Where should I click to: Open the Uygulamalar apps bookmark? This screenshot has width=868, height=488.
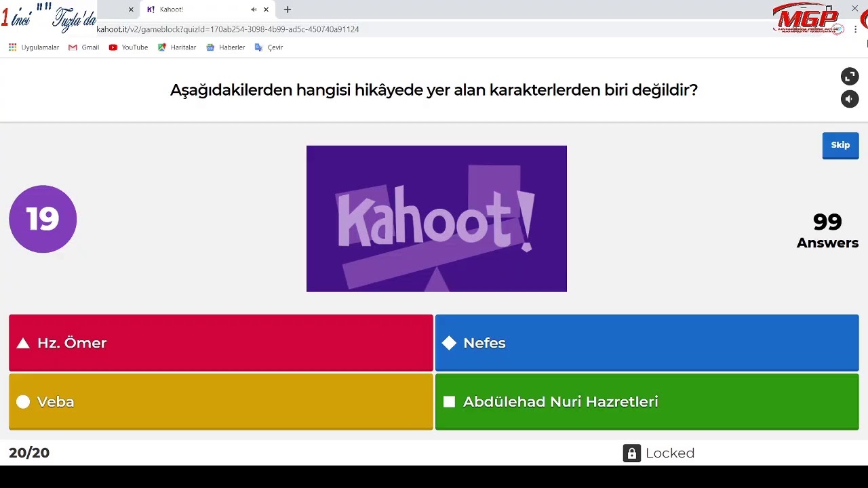coord(34,47)
